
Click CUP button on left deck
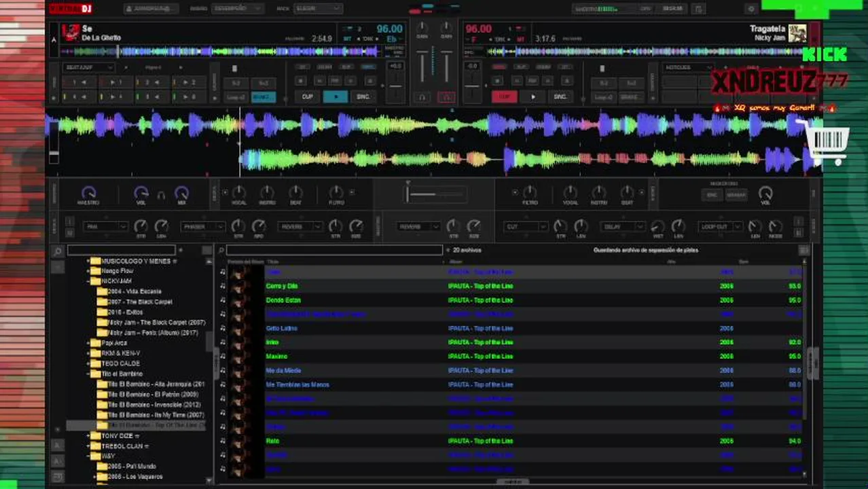(308, 96)
